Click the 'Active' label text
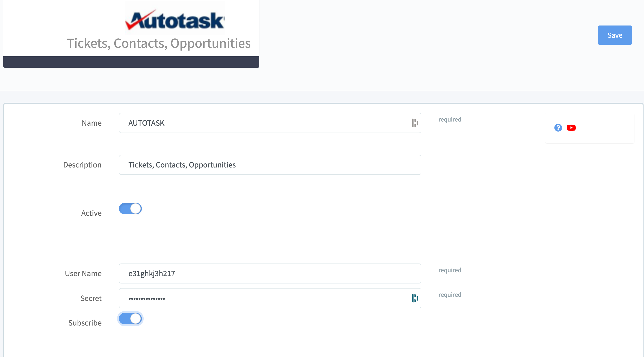Screen dimensions: 644x357 coord(91,213)
